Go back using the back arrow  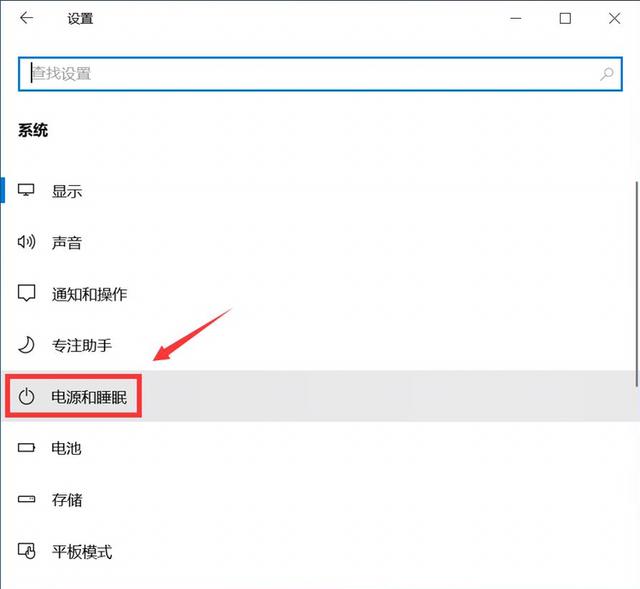click(x=27, y=18)
